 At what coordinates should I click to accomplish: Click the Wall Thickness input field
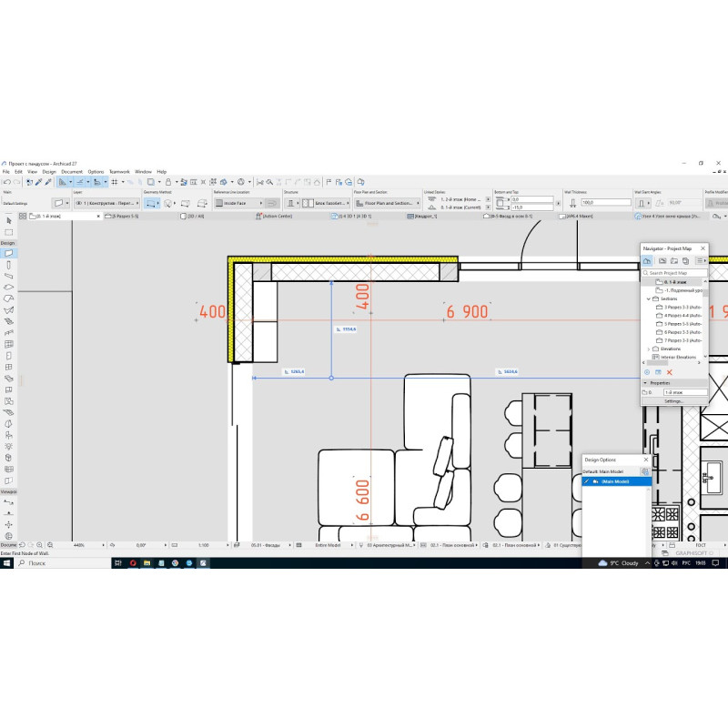(597, 203)
